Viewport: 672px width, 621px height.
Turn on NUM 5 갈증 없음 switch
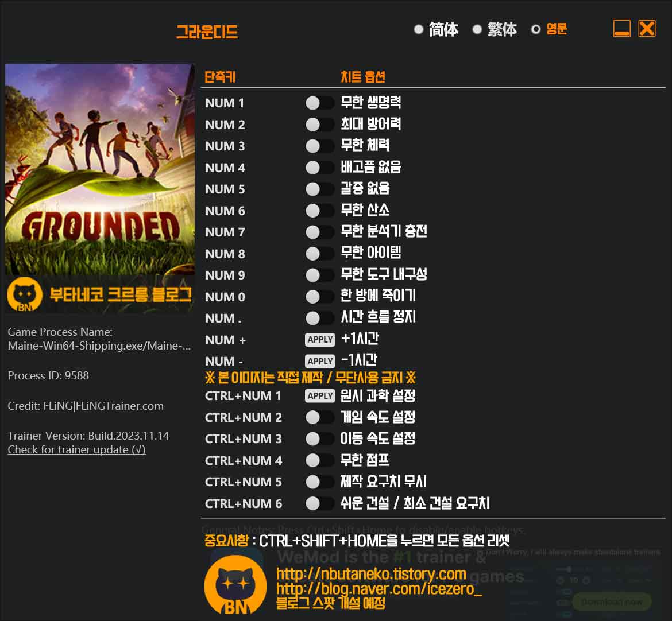pos(320,189)
